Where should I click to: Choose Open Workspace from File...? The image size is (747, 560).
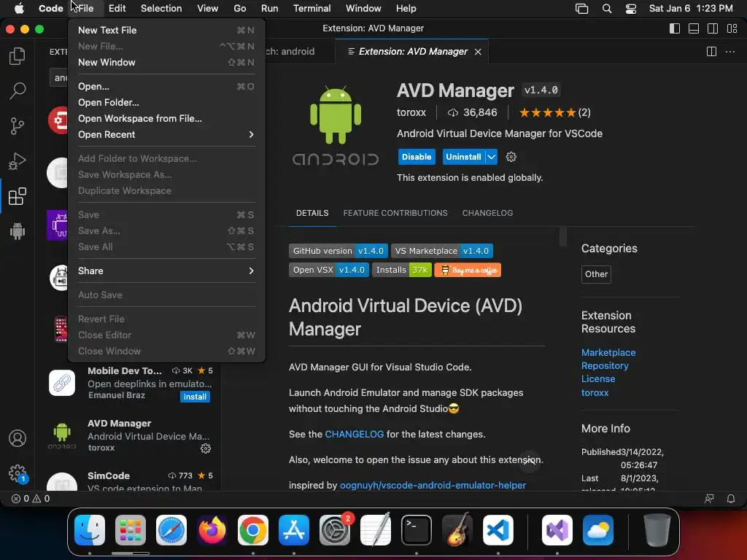point(166,119)
